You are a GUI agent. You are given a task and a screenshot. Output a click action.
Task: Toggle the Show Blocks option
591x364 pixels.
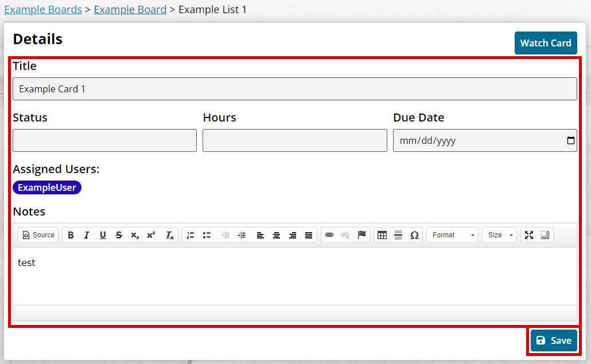[545, 235]
